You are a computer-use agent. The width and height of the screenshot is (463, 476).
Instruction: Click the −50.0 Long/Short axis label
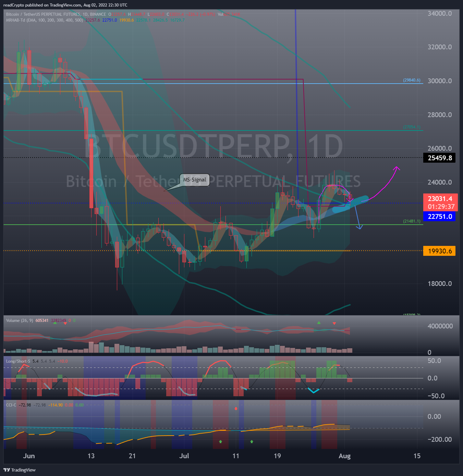(x=436, y=396)
